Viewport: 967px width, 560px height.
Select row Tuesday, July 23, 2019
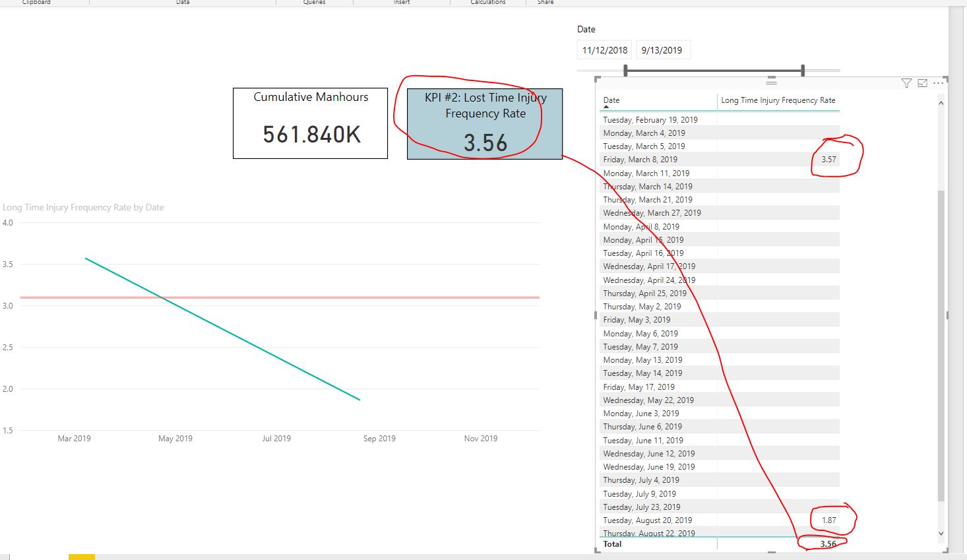click(x=720, y=507)
